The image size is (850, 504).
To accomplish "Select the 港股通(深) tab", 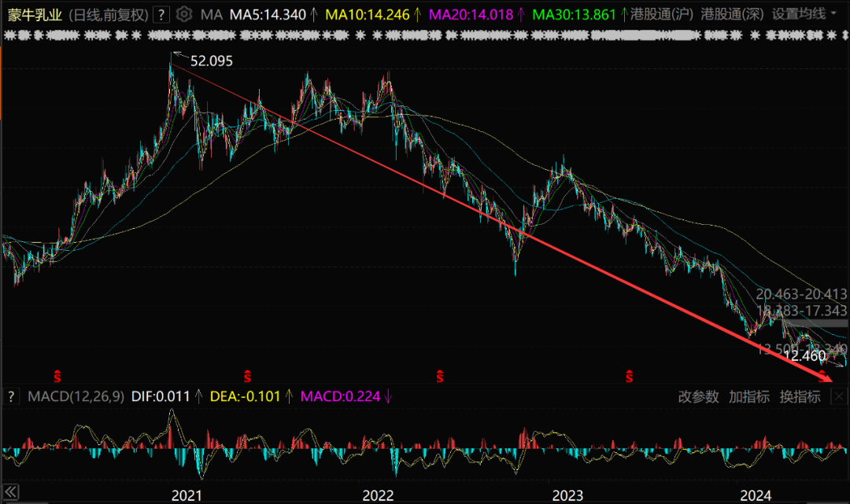I will (732, 14).
